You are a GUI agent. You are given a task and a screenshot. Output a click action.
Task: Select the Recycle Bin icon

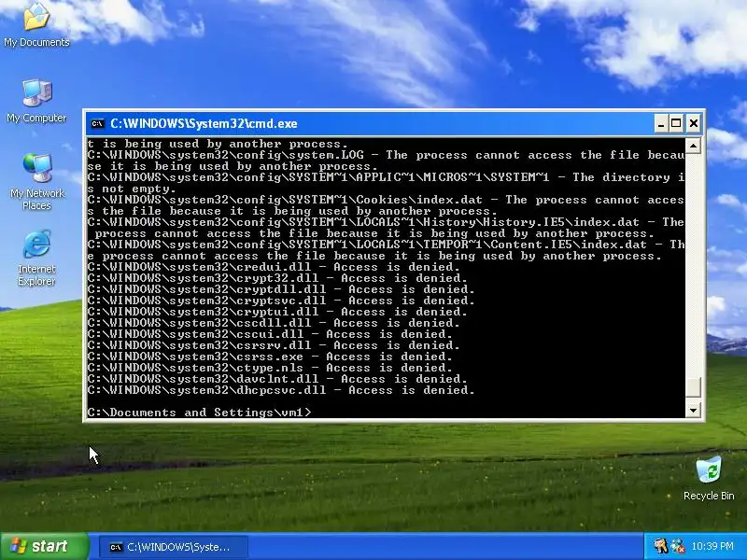click(x=709, y=478)
